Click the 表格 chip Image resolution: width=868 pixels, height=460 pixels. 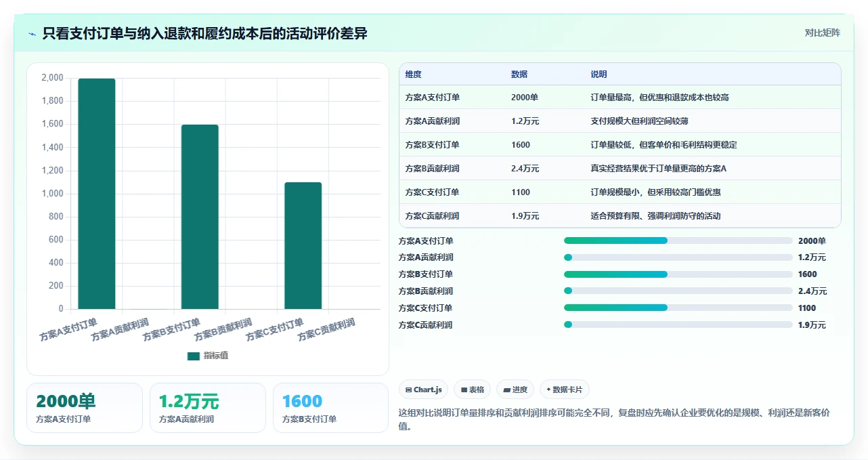473,390
